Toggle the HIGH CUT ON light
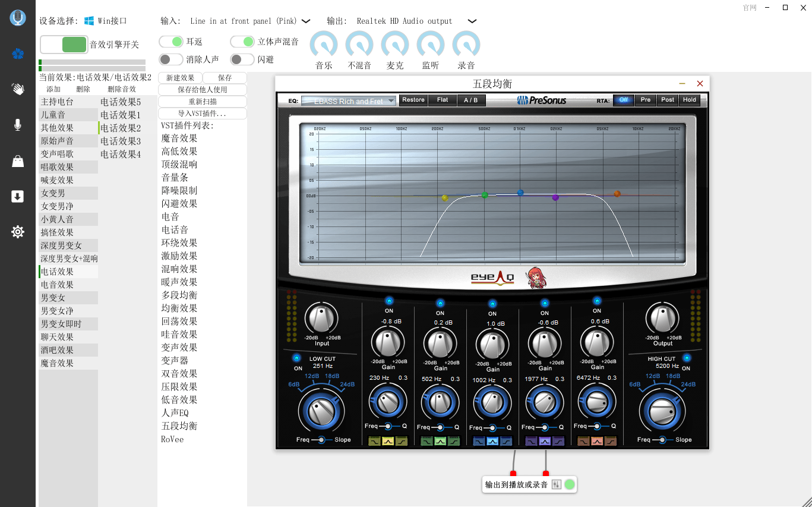Viewport: 812px width, 507px height. coord(687,358)
